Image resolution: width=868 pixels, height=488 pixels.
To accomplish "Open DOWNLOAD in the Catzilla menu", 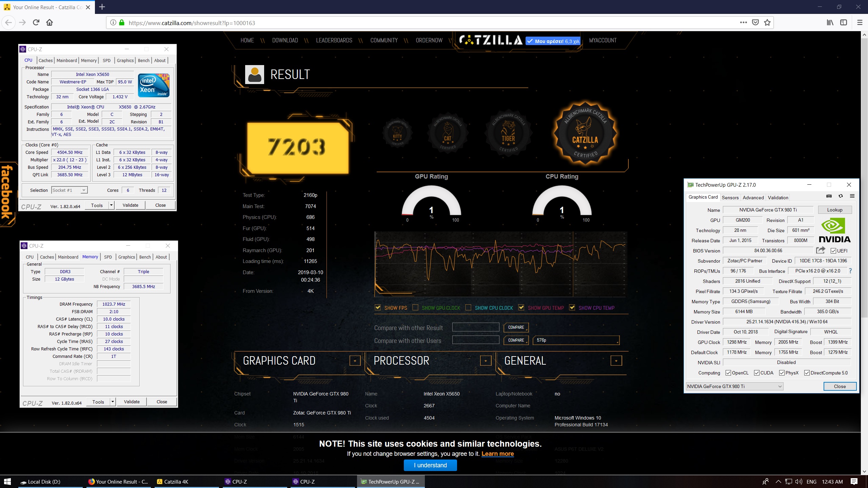I will coord(285,40).
